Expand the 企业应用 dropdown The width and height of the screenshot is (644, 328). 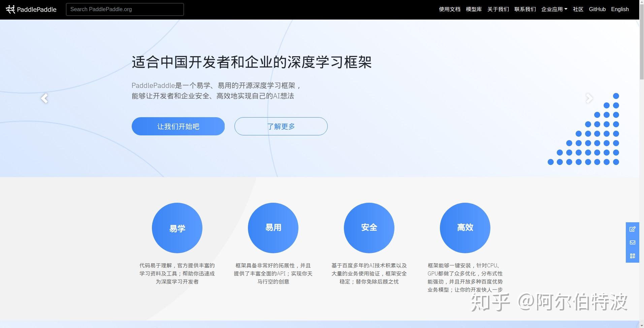coord(554,9)
